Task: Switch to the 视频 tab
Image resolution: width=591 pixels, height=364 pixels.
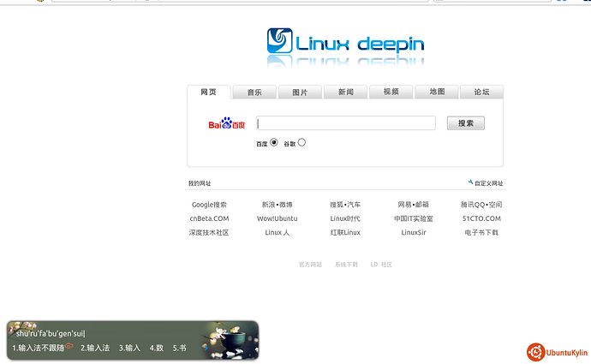Action: tap(391, 92)
